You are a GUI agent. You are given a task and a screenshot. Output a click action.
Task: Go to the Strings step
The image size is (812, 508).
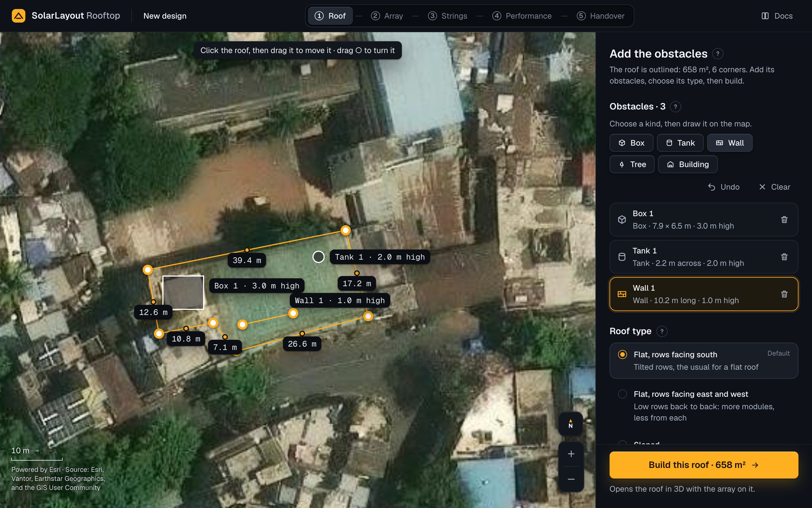pyautogui.click(x=448, y=16)
